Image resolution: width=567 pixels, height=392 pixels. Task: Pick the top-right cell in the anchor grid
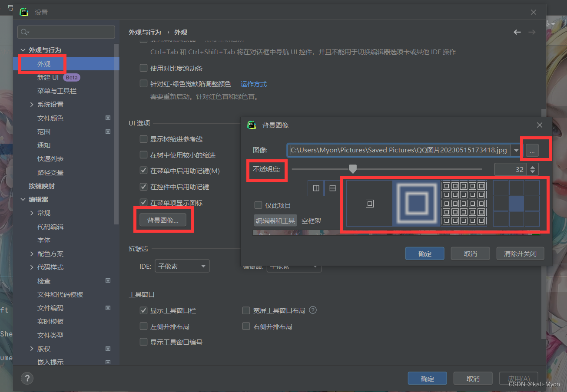tap(532, 188)
